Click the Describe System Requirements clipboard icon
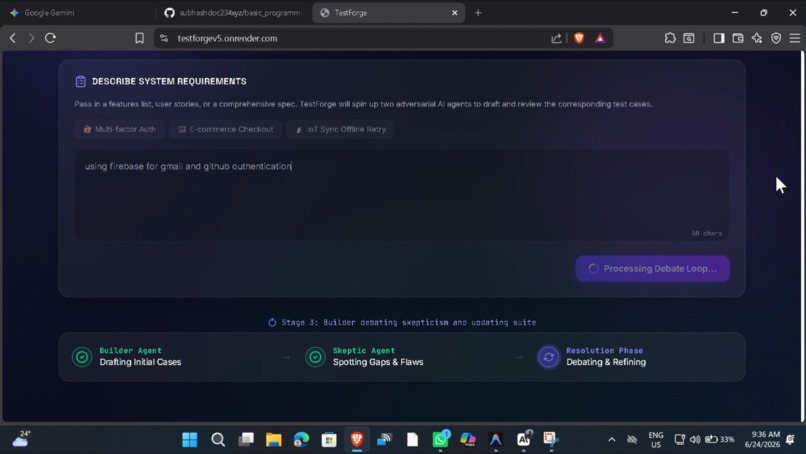Viewport: 806px width, 454px height. coord(81,81)
